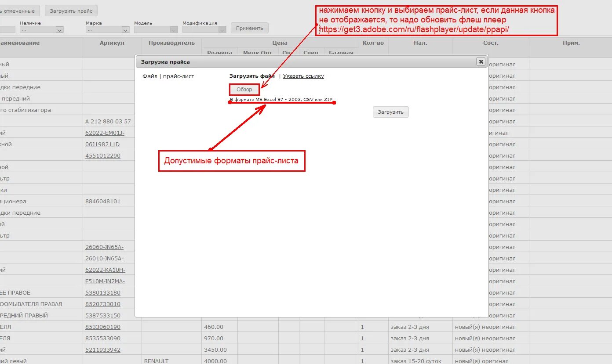The width and height of the screenshot is (612, 364).
Task: Click the Обзор browse button
Action: click(x=244, y=90)
